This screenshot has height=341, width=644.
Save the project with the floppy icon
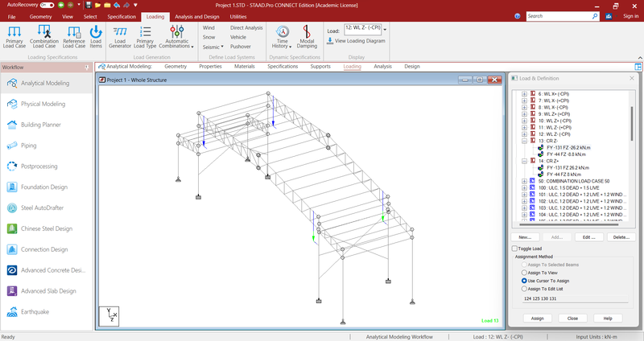(x=89, y=6)
